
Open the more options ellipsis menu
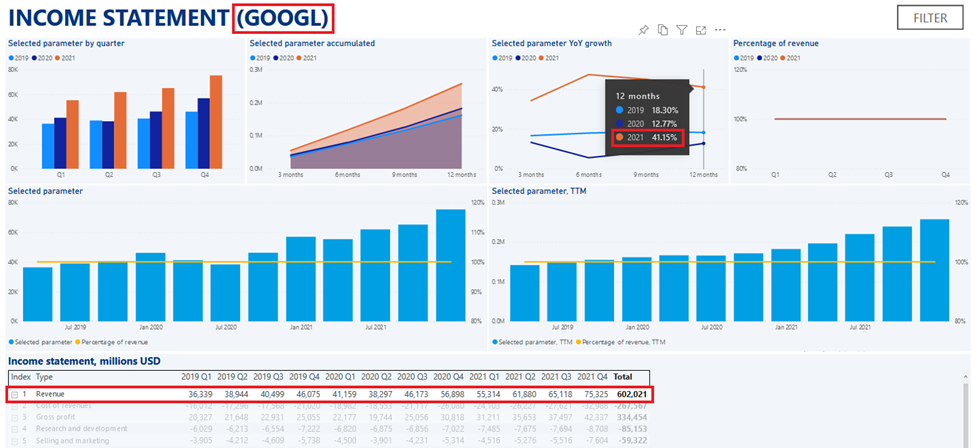720,30
